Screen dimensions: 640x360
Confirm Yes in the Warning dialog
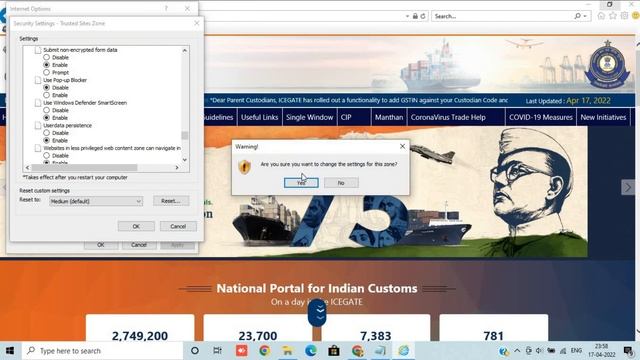[x=301, y=183]
